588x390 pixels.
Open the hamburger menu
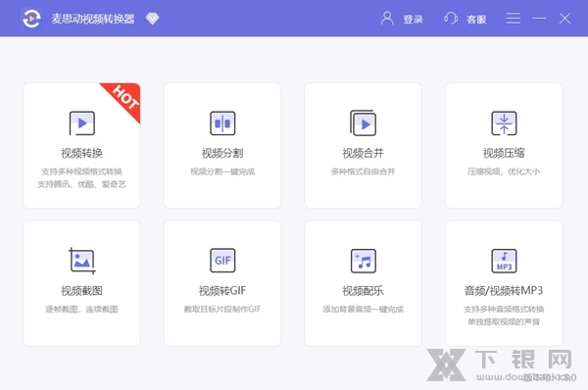click(x=513, y=18)
